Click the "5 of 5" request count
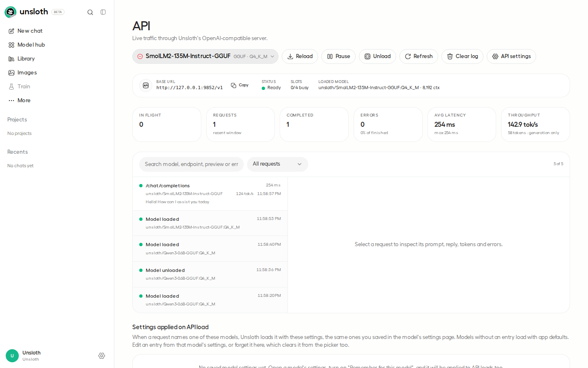This screenshot has height=368, width=588. click(x=558, y=164)
